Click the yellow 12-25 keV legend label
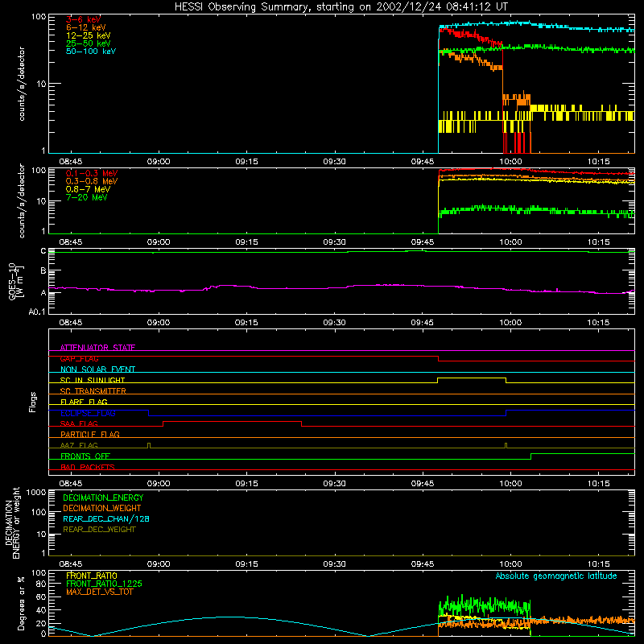Screen dimensions: 644x644 88,35
